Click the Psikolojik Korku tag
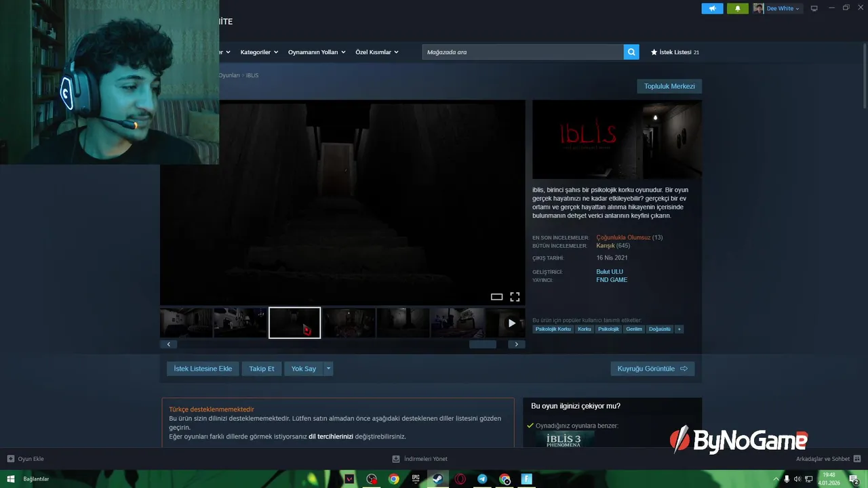The image size is (868, 488). [x=553, y=329]
